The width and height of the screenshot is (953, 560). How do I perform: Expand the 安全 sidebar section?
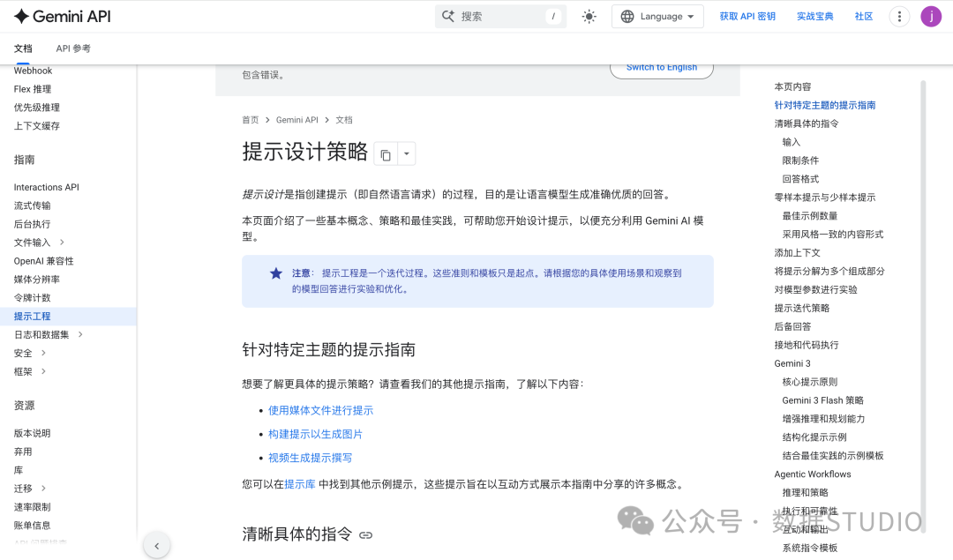coord(43,353)
